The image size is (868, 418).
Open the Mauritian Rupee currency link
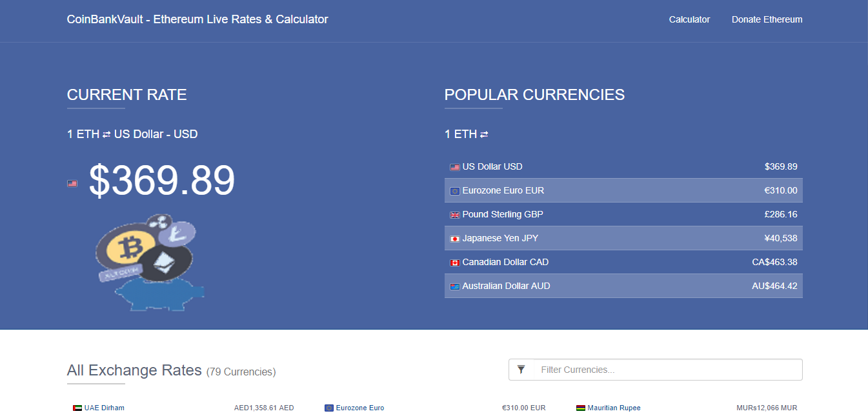(612, 407)
